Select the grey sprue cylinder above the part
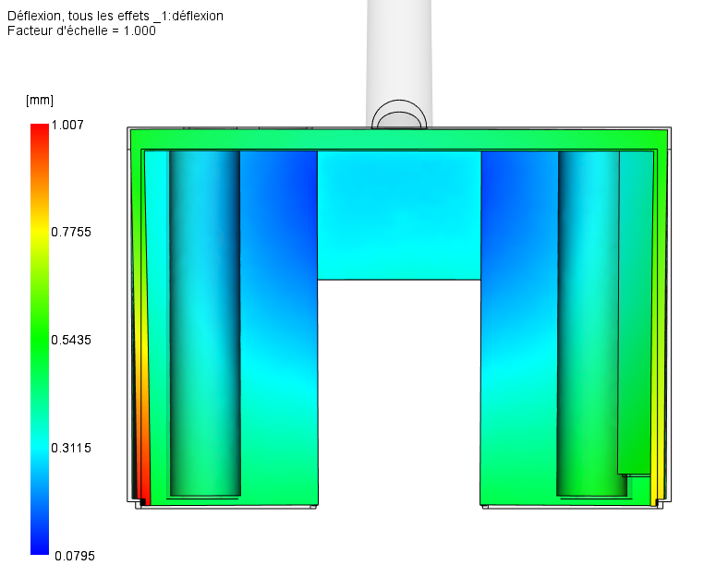The width and height of the screenshot is (728, 577). (399, 55)
